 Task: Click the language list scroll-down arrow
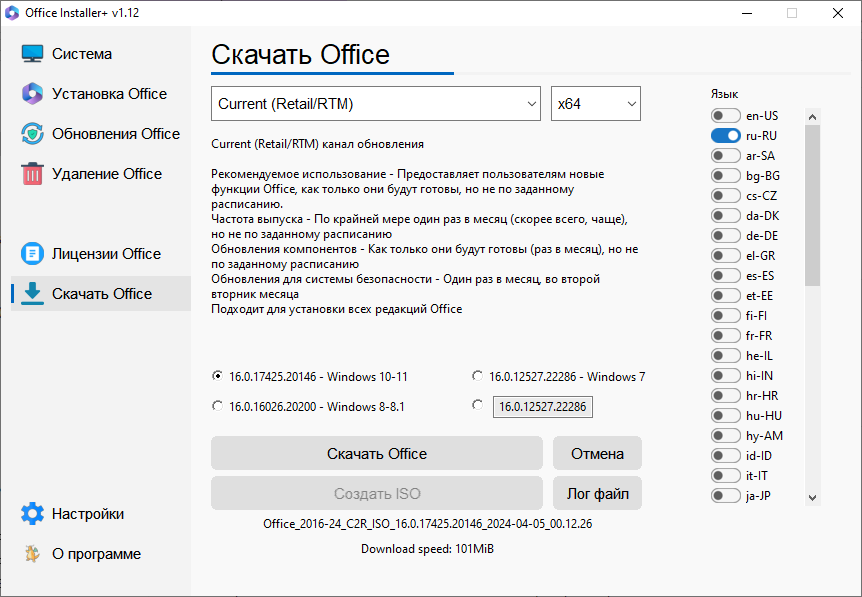tap(812, 497)
